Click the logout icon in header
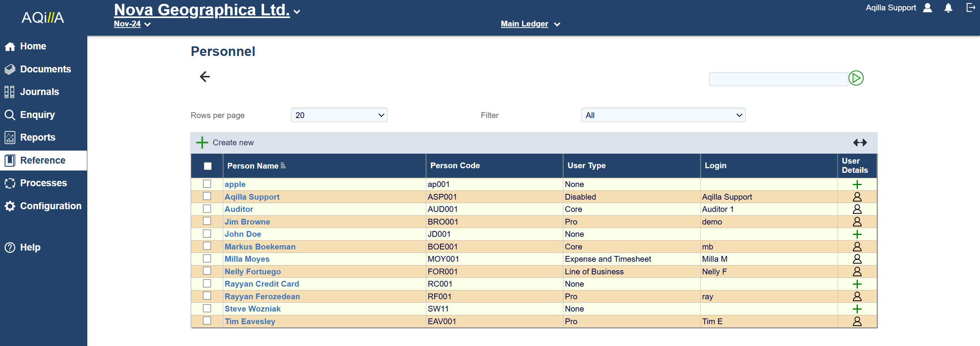 click(970, 8)
